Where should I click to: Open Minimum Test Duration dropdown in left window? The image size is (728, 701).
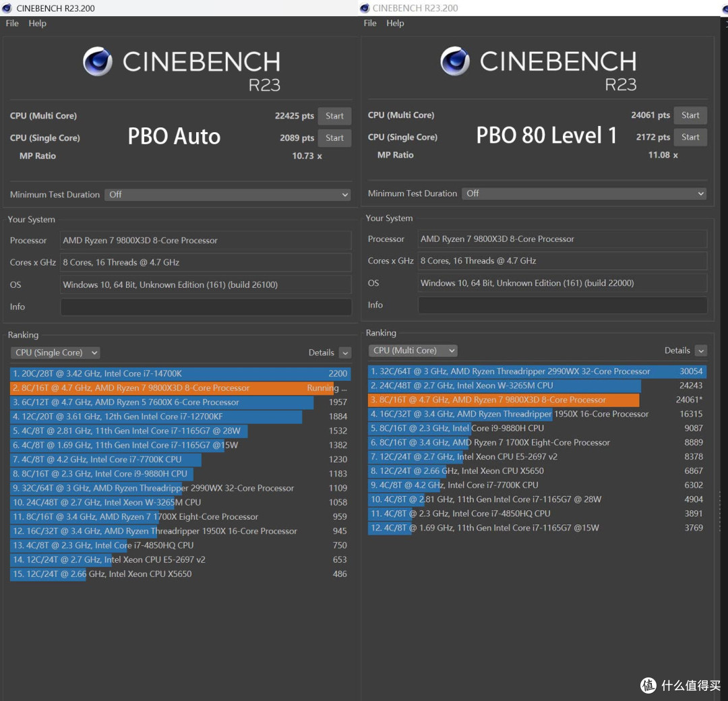click(x=228, y=195)
